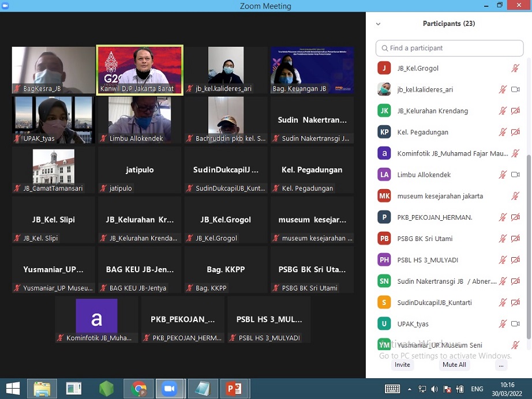Image resolution: width=532 pixels, height=399 pixels.
Task: Click muted mic icon for museum kesejarahan jakarta
Action: click(515, 196)
